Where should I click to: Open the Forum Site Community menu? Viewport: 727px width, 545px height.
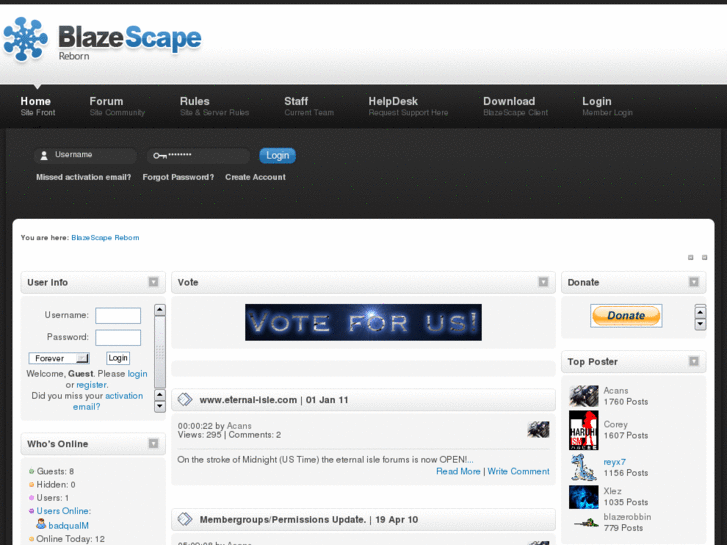tap(117, 106)
